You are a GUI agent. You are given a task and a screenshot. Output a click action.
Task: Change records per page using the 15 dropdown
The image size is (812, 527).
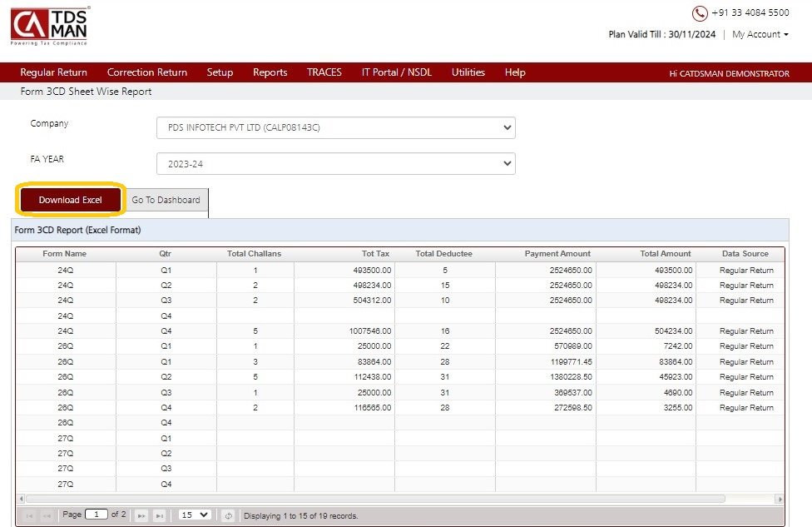coord(194,515)
